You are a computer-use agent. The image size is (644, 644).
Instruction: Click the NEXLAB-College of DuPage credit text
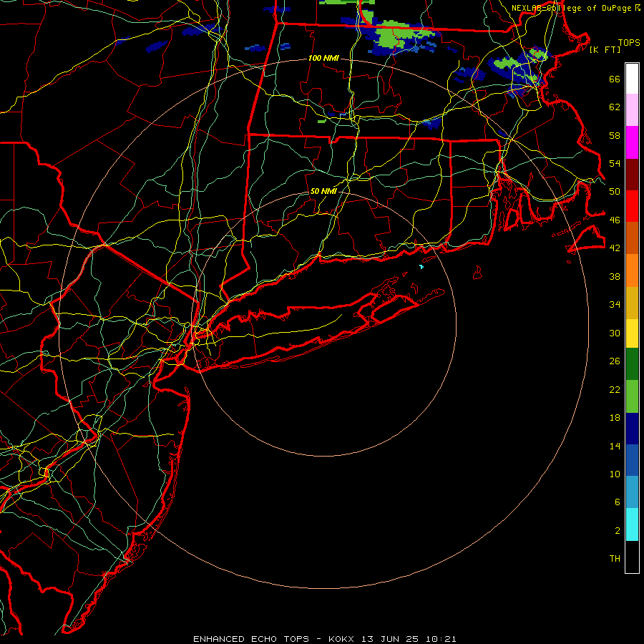[x=572, y=8]
